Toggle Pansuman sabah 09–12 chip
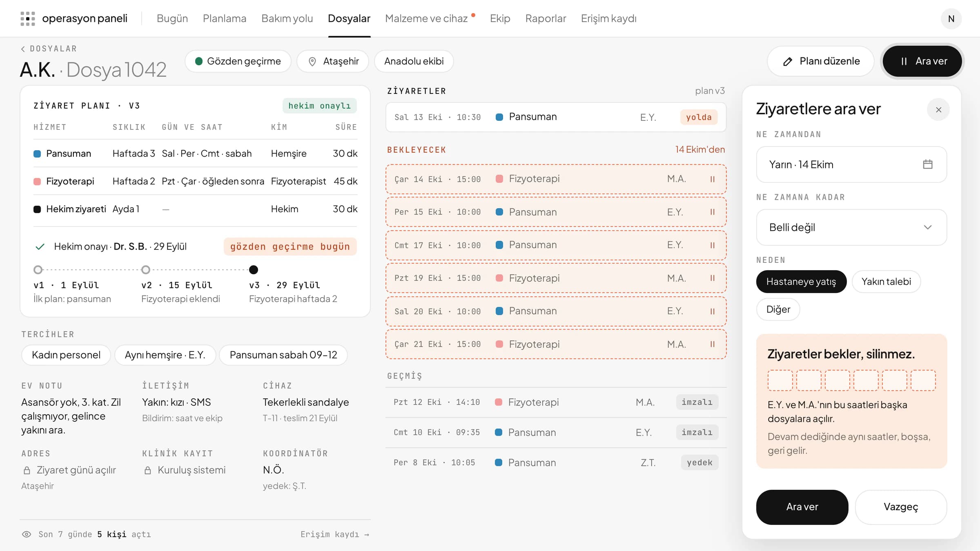 pos(283,355)
